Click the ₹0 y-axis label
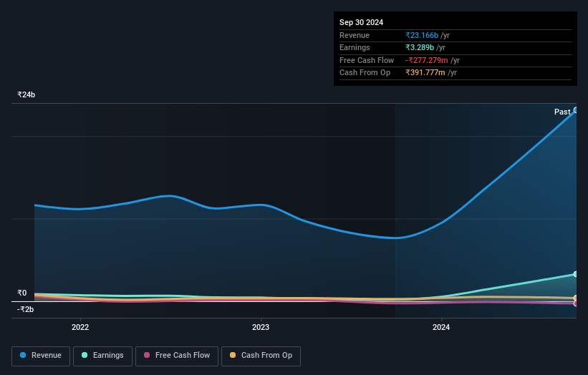This screenshot has height=375, width=588. [22, 293]
